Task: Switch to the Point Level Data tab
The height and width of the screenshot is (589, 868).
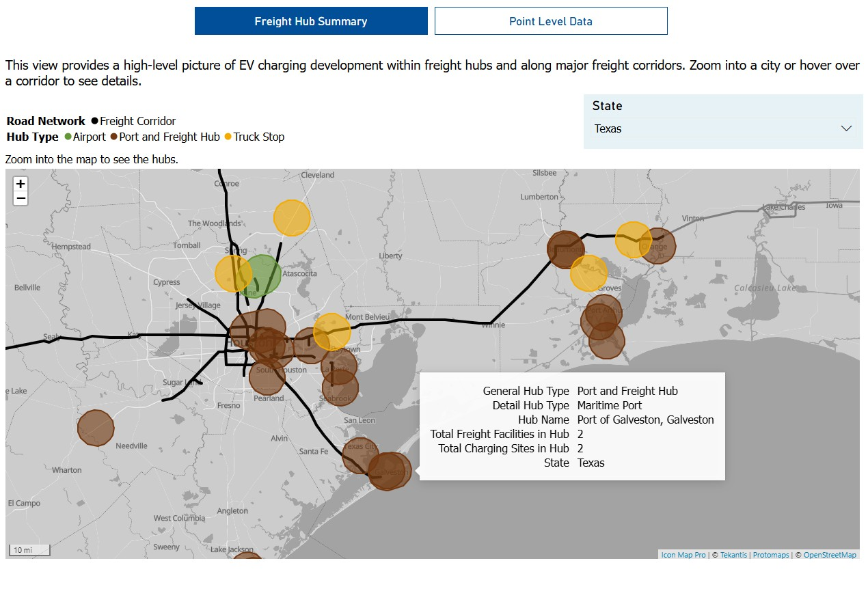Action: point(551,21)
